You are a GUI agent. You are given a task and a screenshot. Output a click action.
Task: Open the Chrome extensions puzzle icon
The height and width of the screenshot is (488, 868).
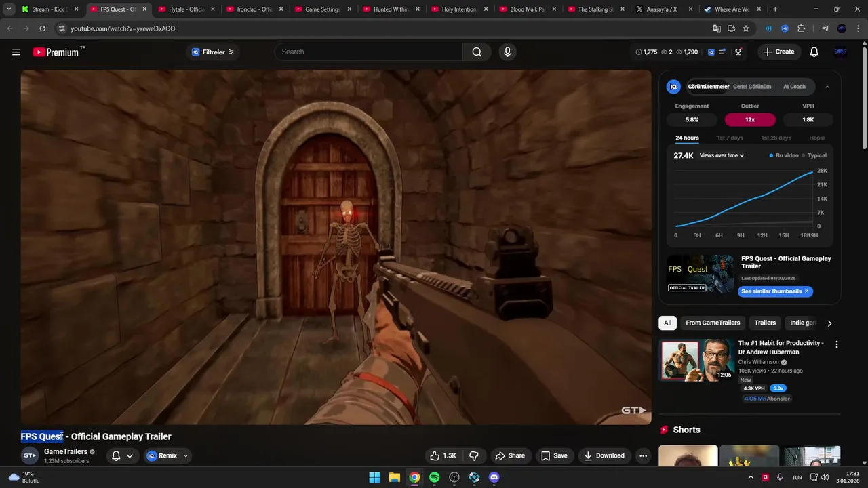(801, 28)
